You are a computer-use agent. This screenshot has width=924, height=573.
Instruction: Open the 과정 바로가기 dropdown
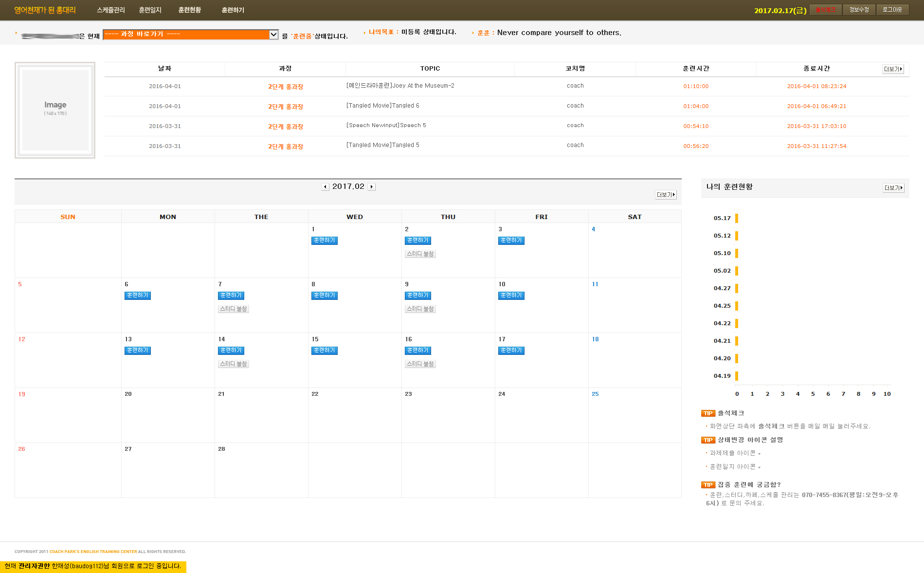tap(190, 35)
